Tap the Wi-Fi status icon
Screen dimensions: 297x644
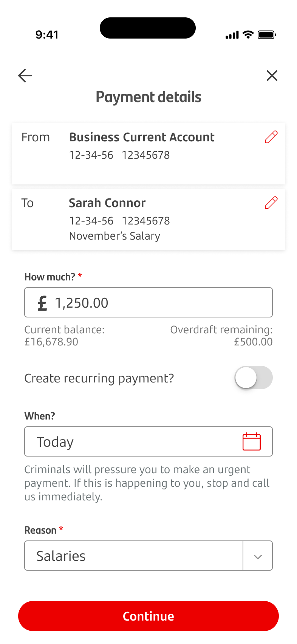coord(248,35)
